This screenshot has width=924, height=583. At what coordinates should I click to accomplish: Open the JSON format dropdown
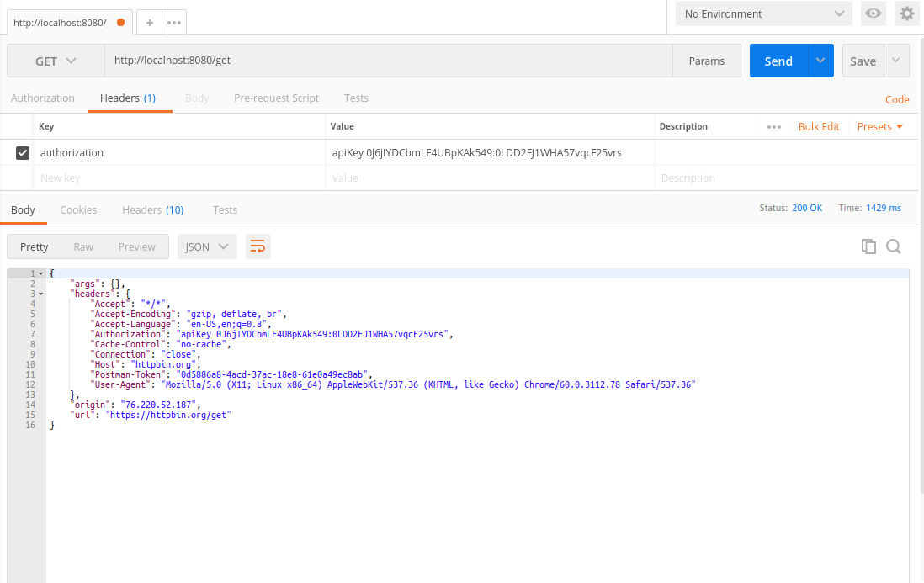click(x=207, y=246)
